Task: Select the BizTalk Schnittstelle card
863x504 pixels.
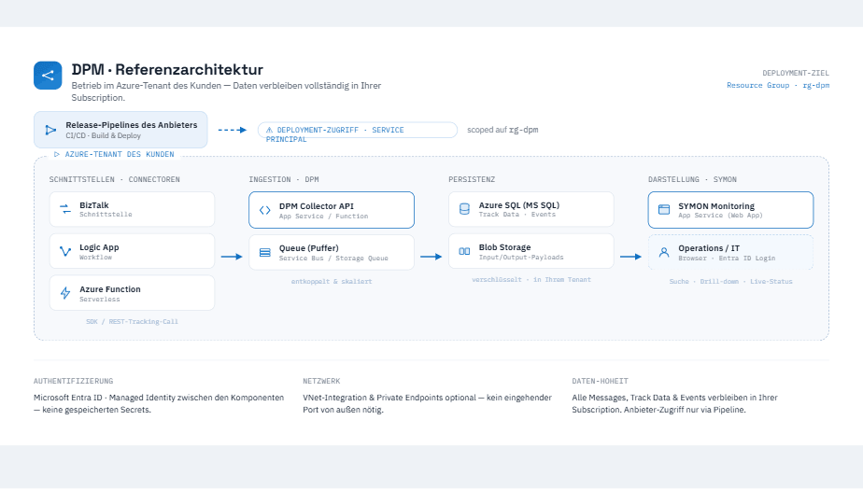Action: tap(132, 209)
